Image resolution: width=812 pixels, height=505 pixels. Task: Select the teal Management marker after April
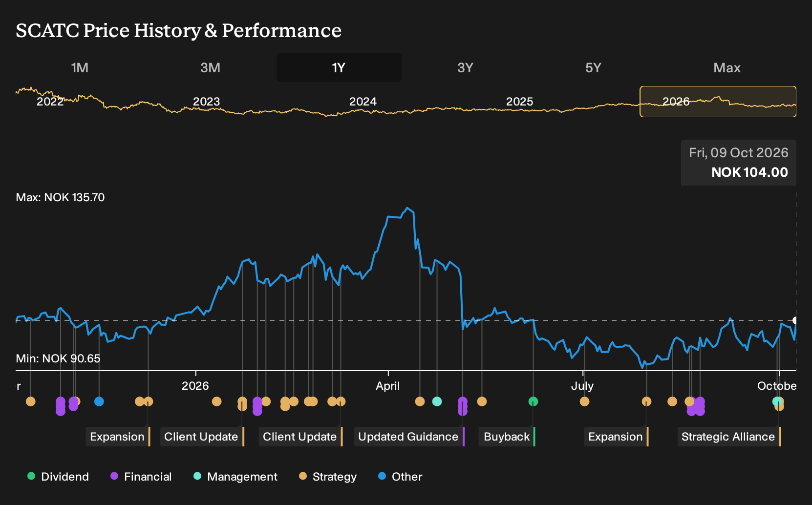tap(437, 401)
